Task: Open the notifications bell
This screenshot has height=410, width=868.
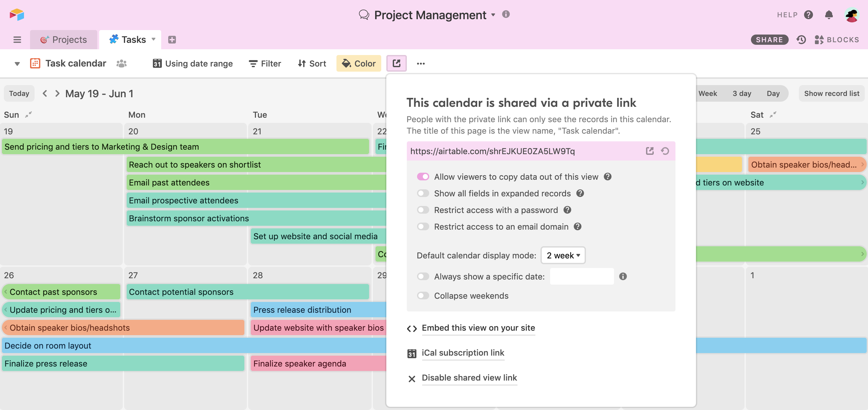Action: point(829,15)
